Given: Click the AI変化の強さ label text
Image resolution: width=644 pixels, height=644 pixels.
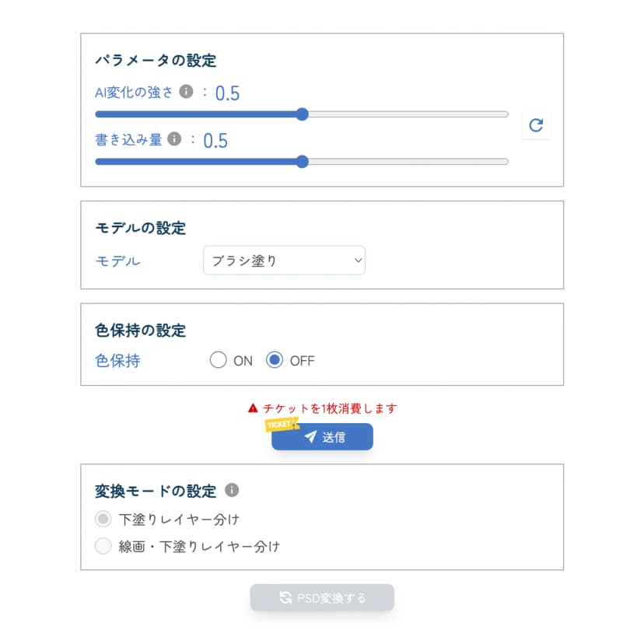Looking at the screenshot, I should pyautogui.click(x=134, y=92).
